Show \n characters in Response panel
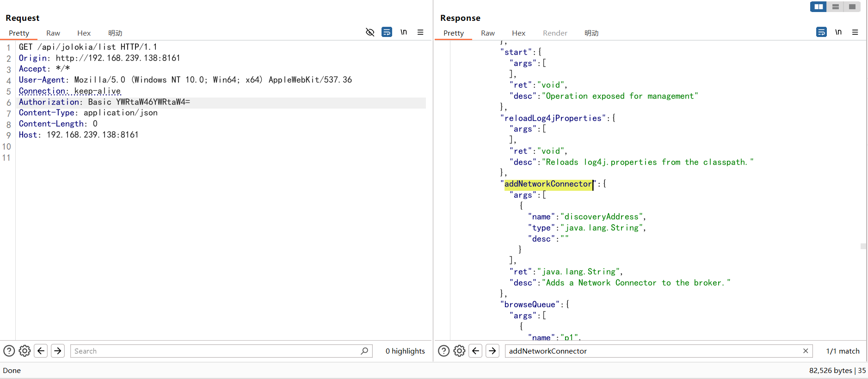The height and width of the screenshot is (379, 868). pos(838,32)
